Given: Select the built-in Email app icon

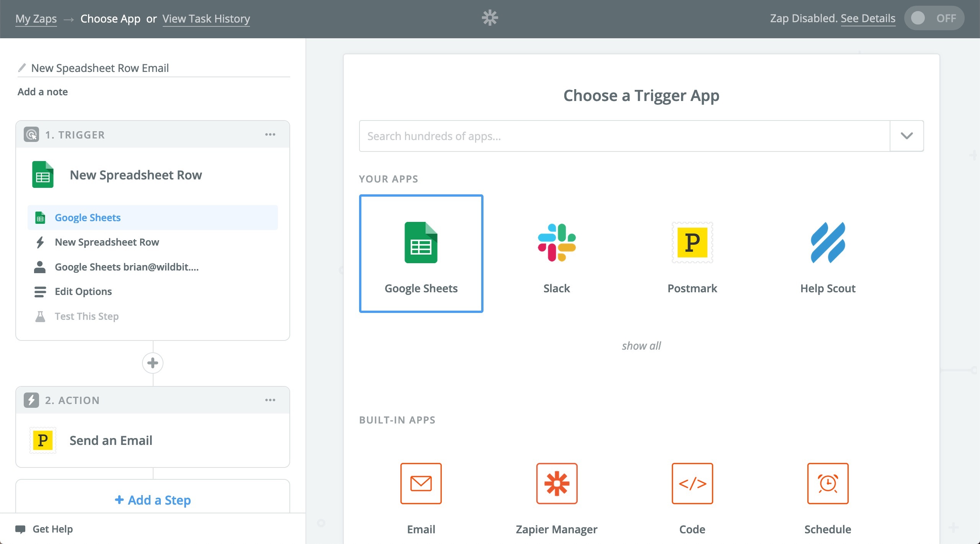Looking at the screenshot, I should 421,484.
